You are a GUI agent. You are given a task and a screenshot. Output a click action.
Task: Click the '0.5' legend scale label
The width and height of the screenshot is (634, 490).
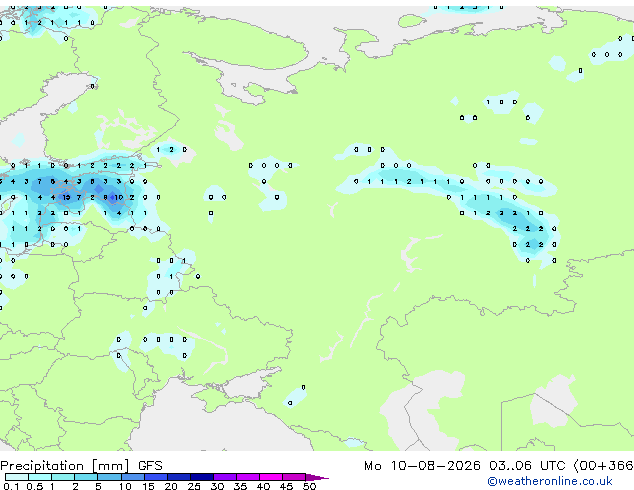tap(34, 486)
